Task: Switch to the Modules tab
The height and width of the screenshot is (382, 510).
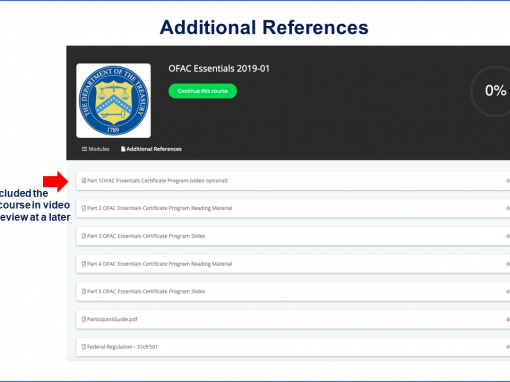Action: [x=95, y=149]
